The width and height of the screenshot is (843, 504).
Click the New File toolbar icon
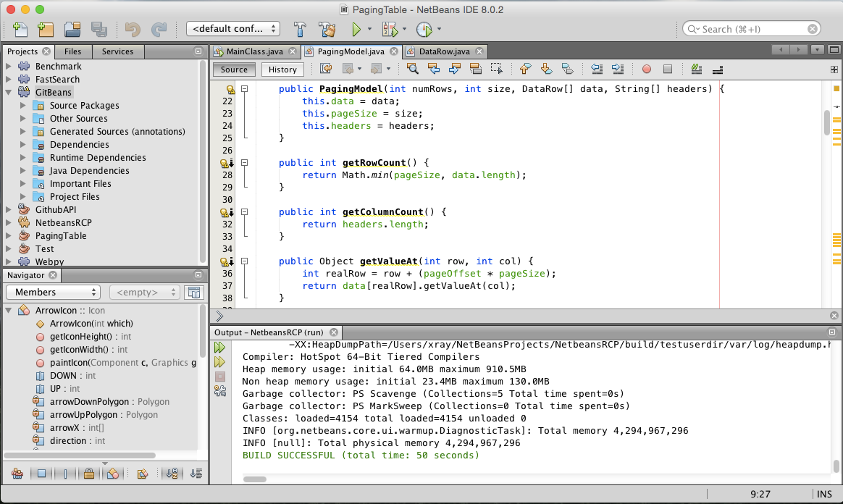point(20,29)
